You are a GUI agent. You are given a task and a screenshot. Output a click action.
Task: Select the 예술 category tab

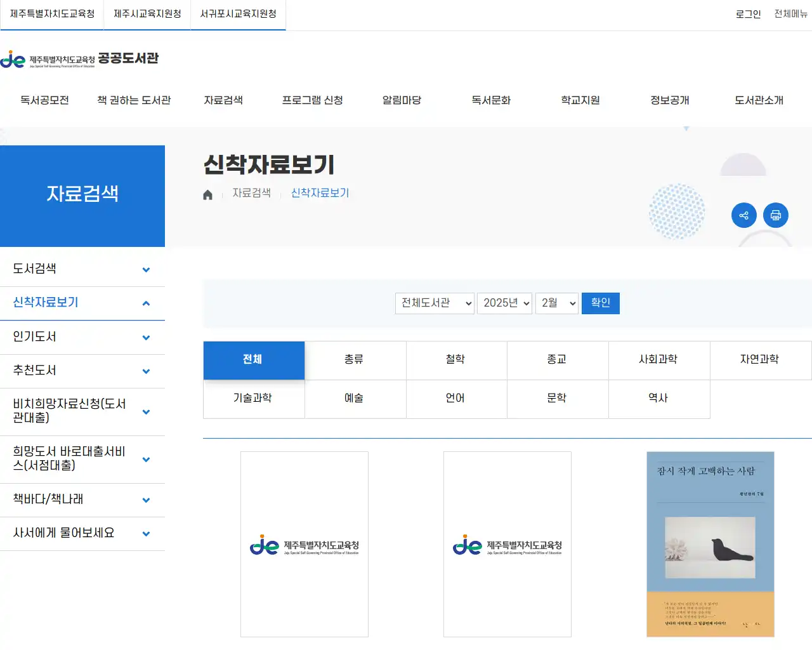[x=355, y=399]
